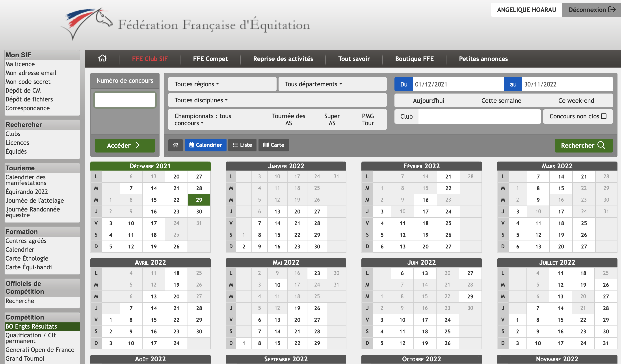
Task: Open Carte Éthologie link
Action: 27,258
